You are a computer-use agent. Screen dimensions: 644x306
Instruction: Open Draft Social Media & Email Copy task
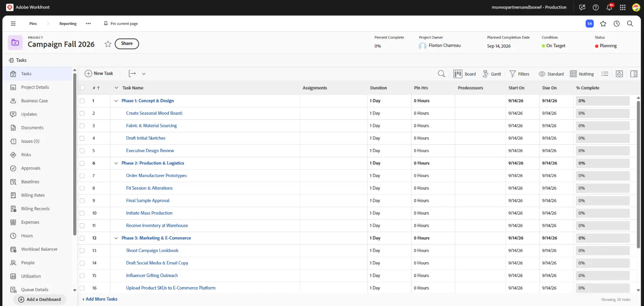157,263
